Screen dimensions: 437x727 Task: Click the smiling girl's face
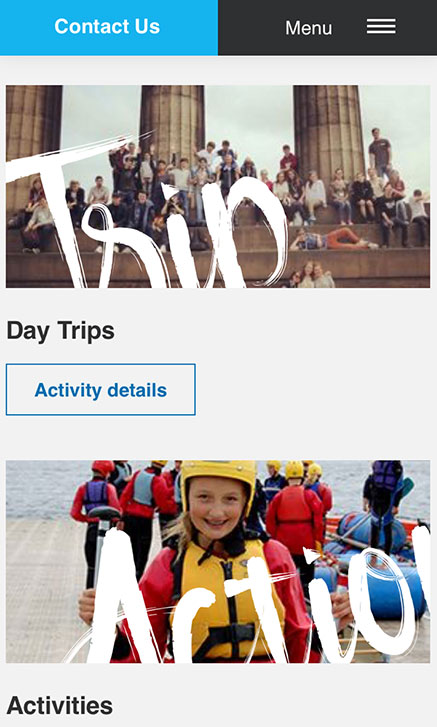217,508
